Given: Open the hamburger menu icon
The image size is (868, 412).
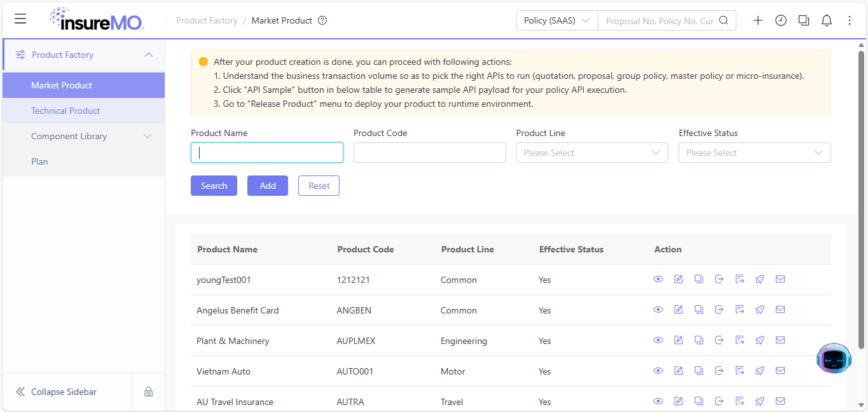Looking at the screenshot, I should coord(20,19).
